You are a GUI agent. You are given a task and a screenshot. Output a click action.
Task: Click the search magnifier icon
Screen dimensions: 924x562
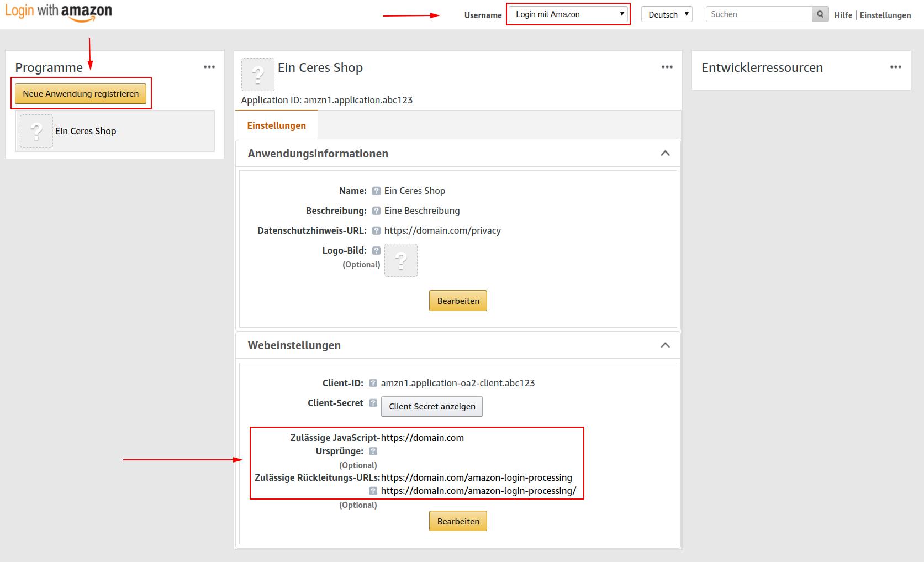click(820, 14)
